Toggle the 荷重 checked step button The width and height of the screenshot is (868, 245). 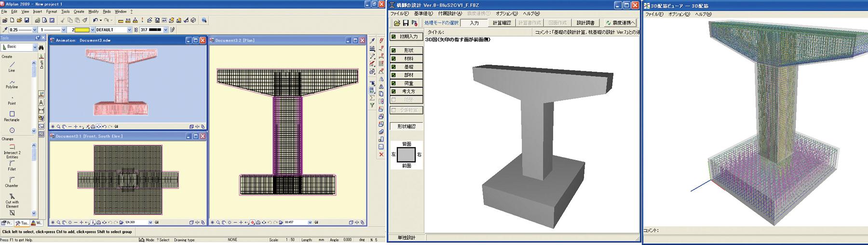(406, 83)
